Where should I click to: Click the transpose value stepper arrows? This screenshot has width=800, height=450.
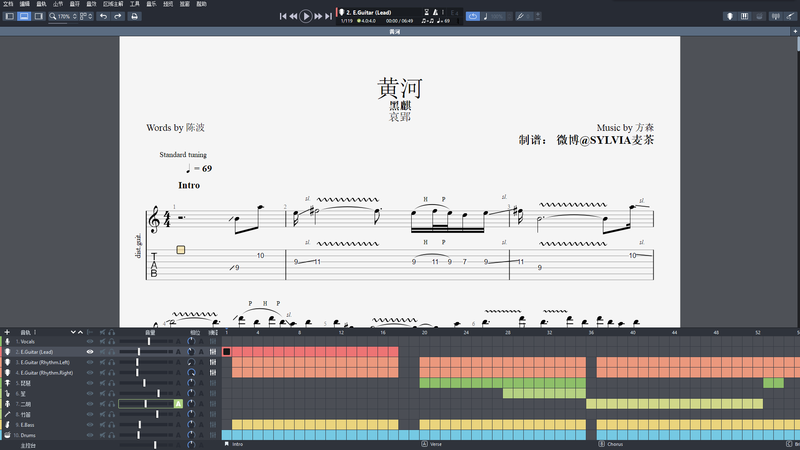(538, 16)
